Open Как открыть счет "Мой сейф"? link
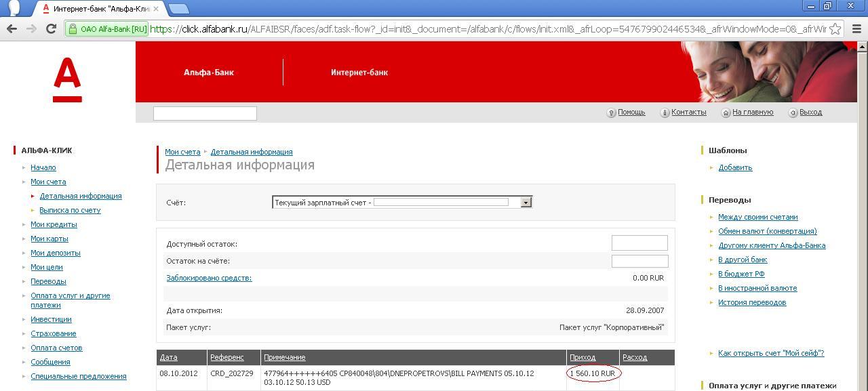Screen dimensions: 868x391 (x=771, y=353)
